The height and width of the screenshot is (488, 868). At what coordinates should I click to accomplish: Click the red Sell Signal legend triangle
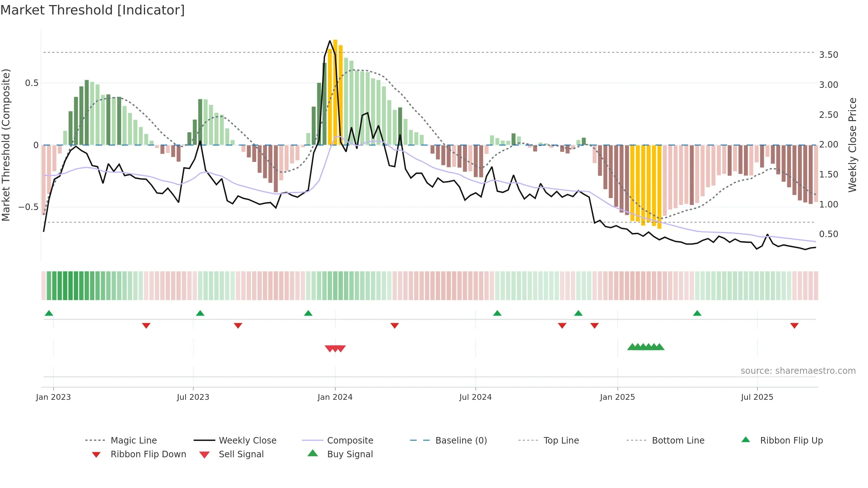point(204,455)
